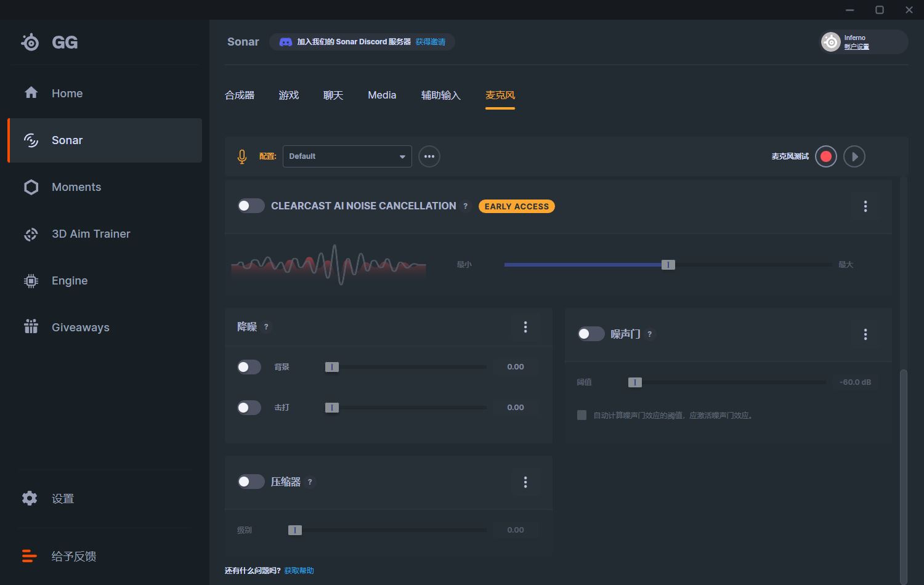Screen dimensions: 924x585
Task: Open the Giveaways gift icon
Action: [31, 327]
